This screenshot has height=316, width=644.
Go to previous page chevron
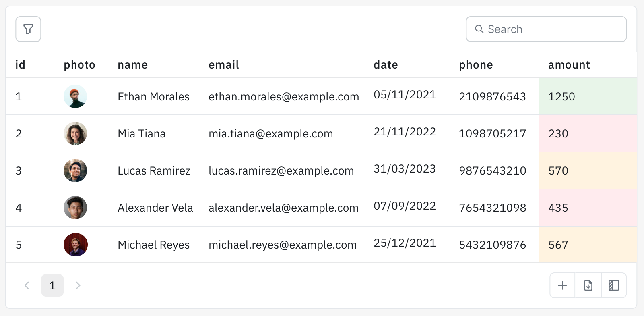27,285
